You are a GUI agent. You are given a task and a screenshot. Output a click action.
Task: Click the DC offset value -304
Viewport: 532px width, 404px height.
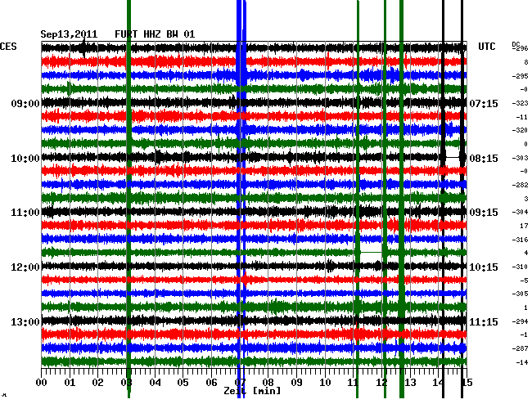[520, 212]
